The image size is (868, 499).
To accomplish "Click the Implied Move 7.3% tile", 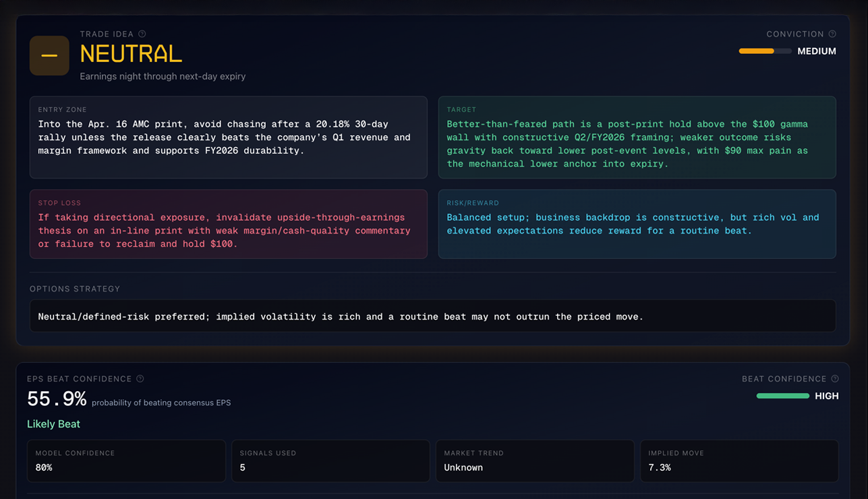I will [739, 461].
